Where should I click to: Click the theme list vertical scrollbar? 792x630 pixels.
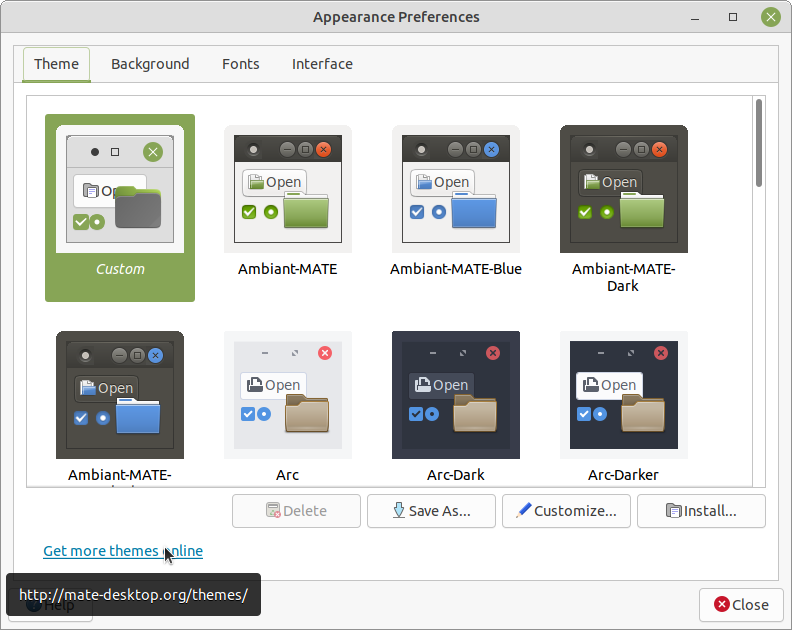tap(760, 142)
